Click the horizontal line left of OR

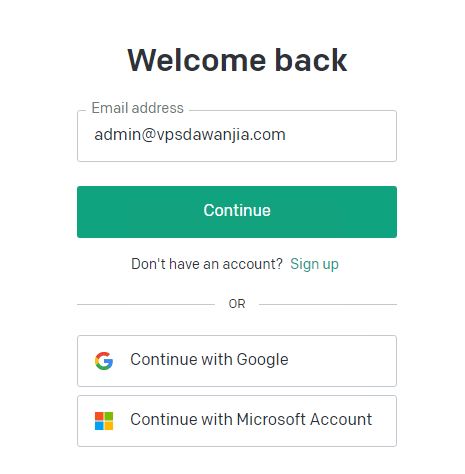[146, 304]
